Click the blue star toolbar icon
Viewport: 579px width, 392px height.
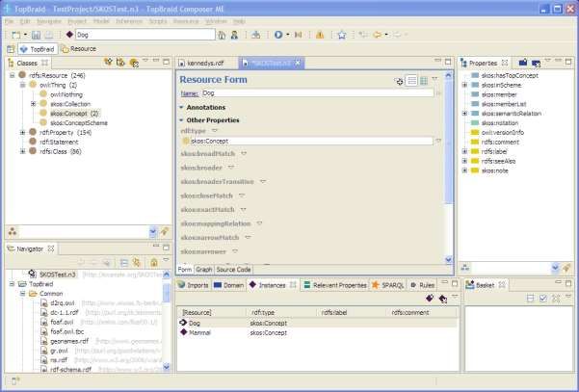click(342, 35)
